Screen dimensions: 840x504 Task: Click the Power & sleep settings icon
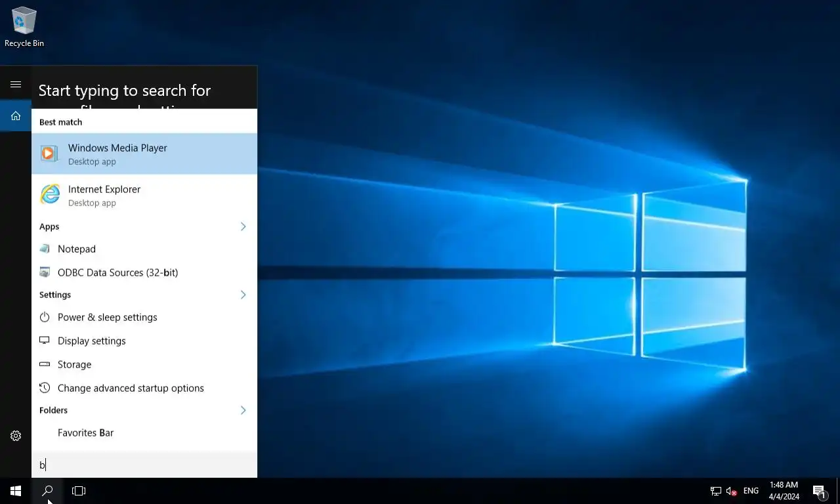tap(45, 317)
